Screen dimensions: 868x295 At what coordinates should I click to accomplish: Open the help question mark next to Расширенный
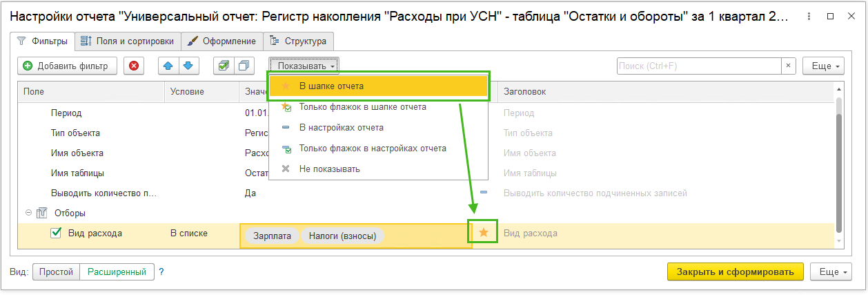(161, 272)
